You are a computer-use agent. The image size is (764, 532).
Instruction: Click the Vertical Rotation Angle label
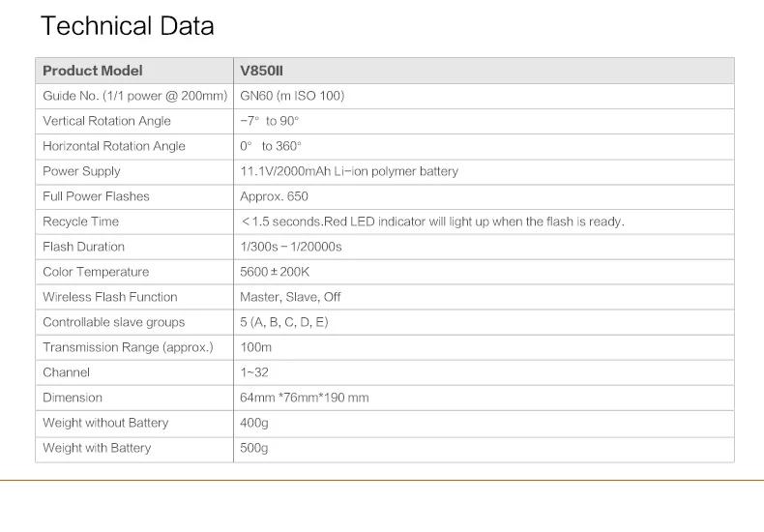coord(106,121)
